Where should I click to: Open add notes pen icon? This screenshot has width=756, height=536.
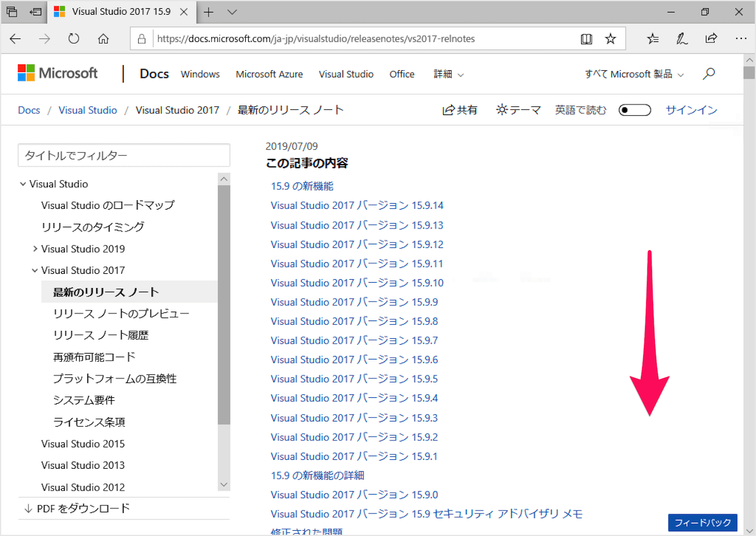(682, 39)
